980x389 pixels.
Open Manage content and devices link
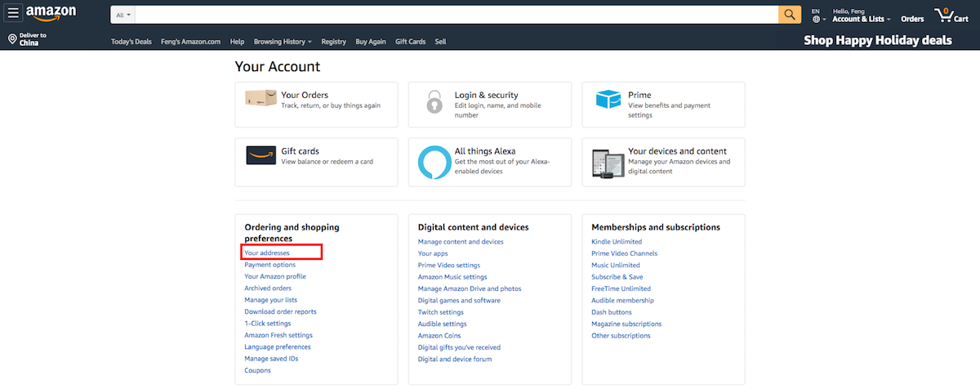(461, 242)
